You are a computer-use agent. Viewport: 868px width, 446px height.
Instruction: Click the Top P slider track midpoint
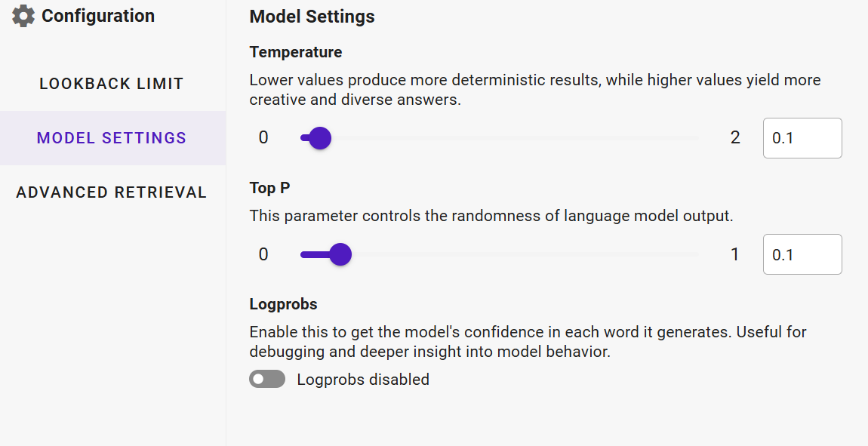coord(500,254)
